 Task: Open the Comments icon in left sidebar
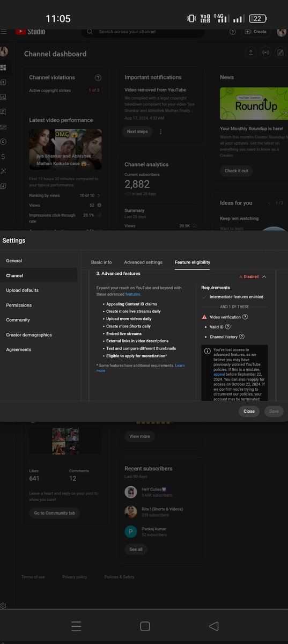[3, 112]
